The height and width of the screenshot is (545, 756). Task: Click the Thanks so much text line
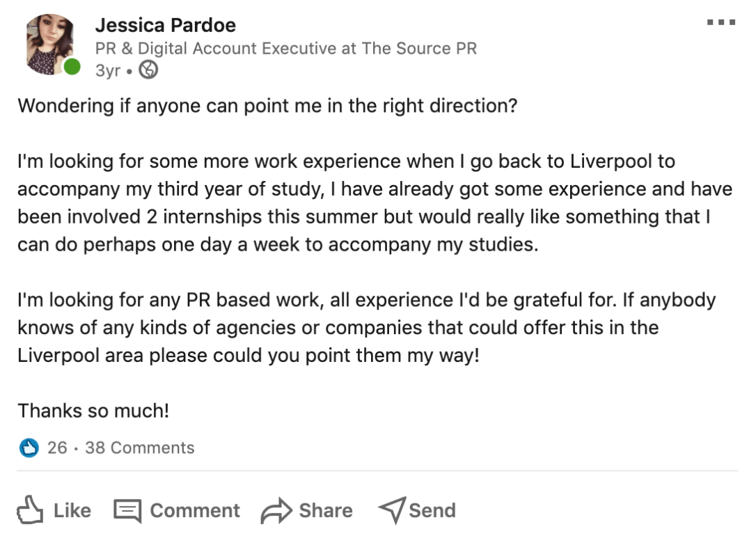(93, 411)
